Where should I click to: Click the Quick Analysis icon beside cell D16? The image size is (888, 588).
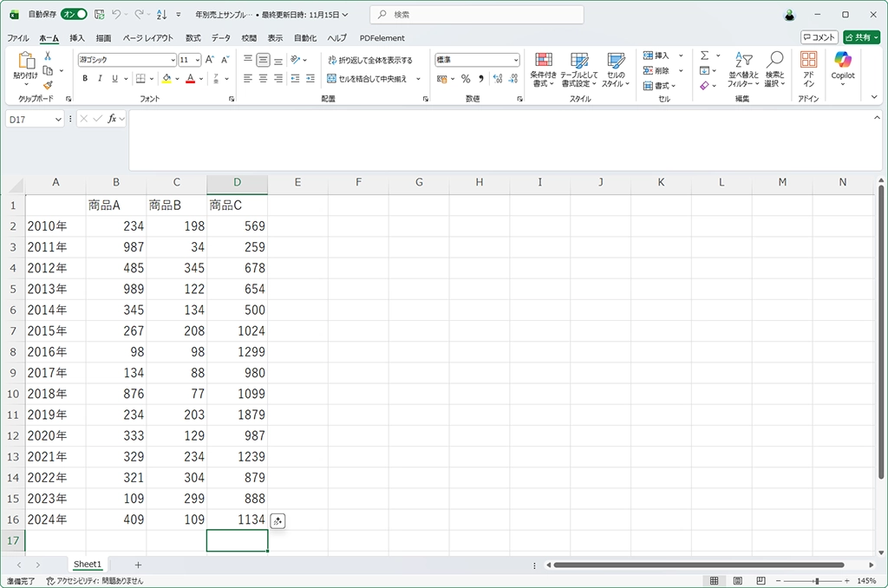(277, 520)
